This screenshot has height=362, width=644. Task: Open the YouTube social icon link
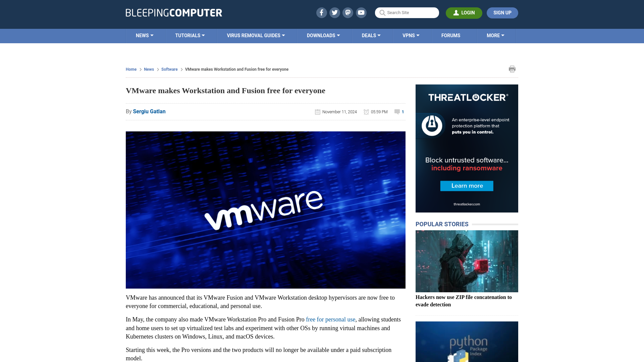pyautogui.click(x=361, y=12)
